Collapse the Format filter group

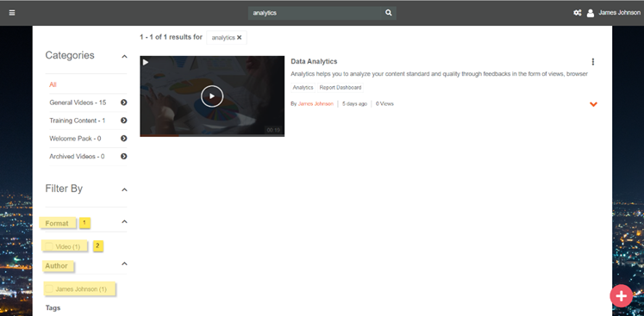click(x=124, y=221)
